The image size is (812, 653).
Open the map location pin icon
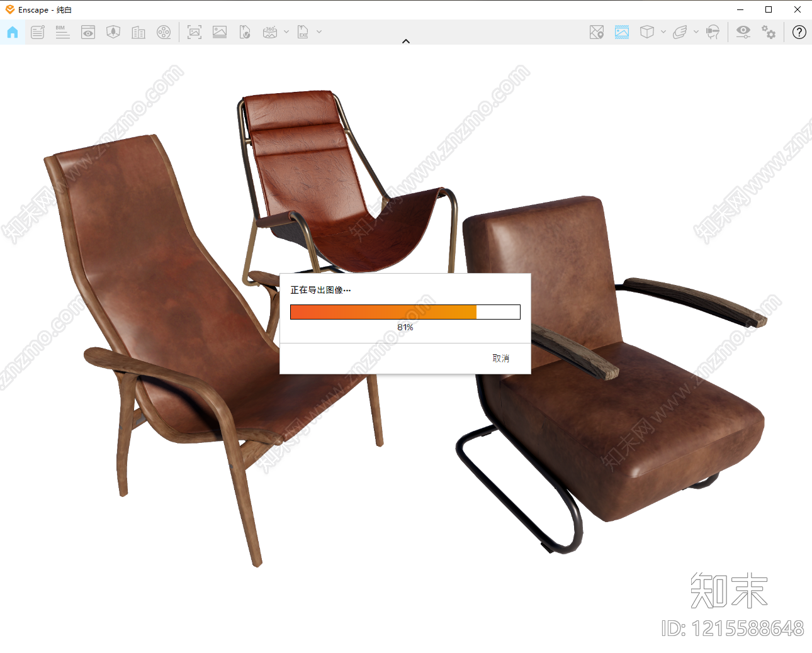pyautogui.click(x=597, y=32)
